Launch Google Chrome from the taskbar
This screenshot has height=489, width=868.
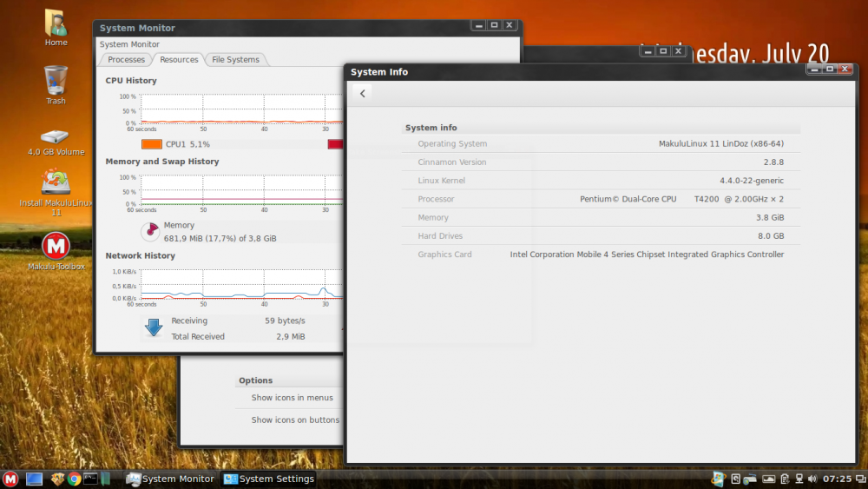tap(74, 479)
